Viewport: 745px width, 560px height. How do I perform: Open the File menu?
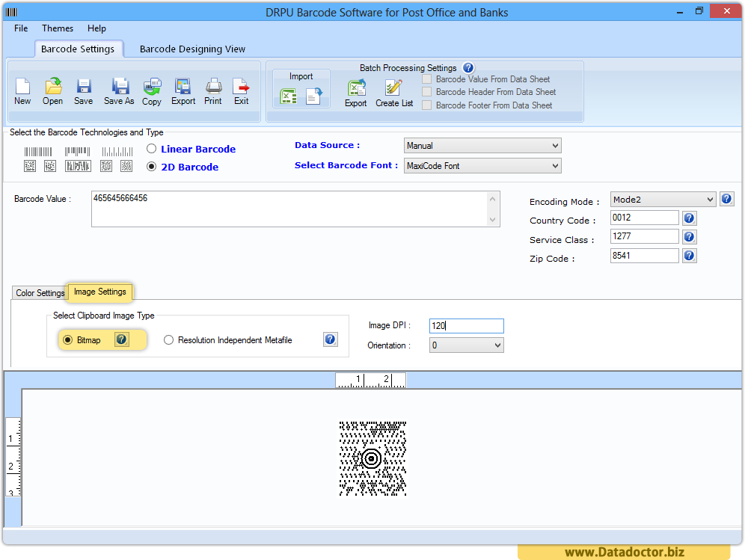(x=21, y=28)
